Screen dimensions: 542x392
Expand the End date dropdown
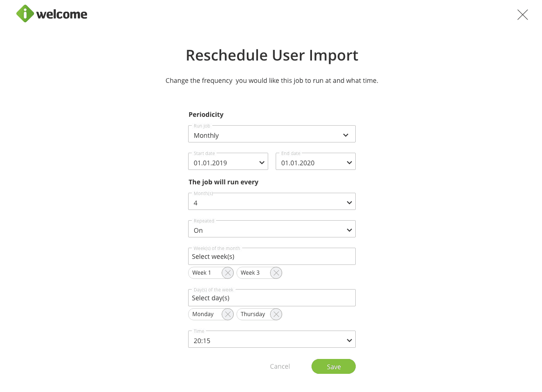pyautogui.click(x=315, y=162)
